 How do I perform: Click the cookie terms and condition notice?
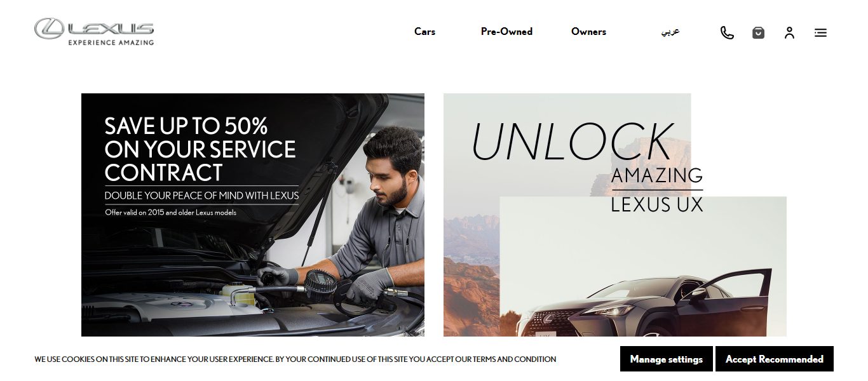[x=295, y=359]
